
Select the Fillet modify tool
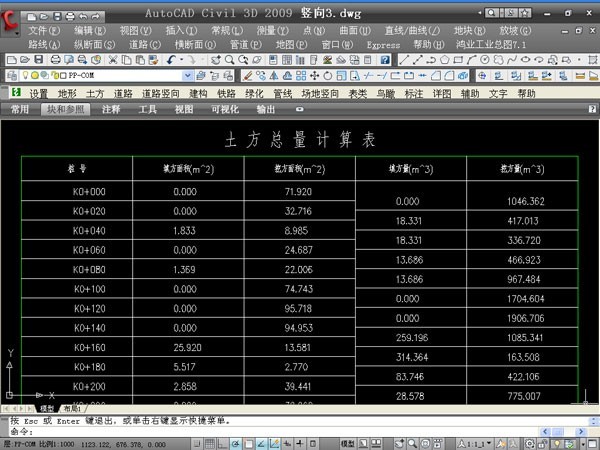[449, 76]
